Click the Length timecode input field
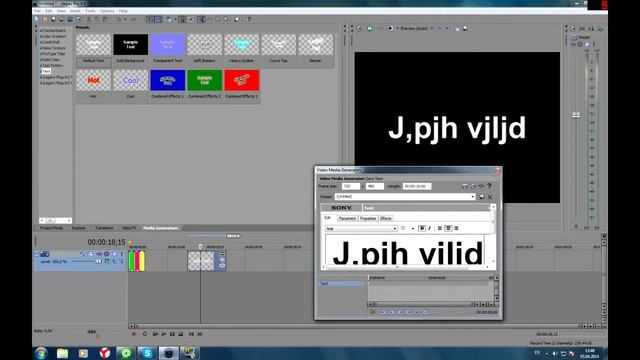Image resolution: width=640 pixels, height=360 pixels. point(417,186)
